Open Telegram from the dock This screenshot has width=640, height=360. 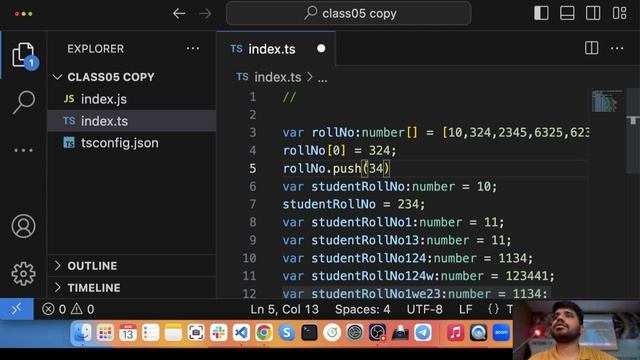(423, 333)
